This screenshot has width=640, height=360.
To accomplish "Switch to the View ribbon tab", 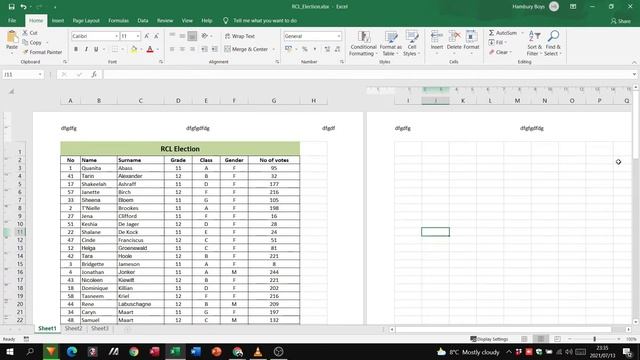I will click(187, 20).
